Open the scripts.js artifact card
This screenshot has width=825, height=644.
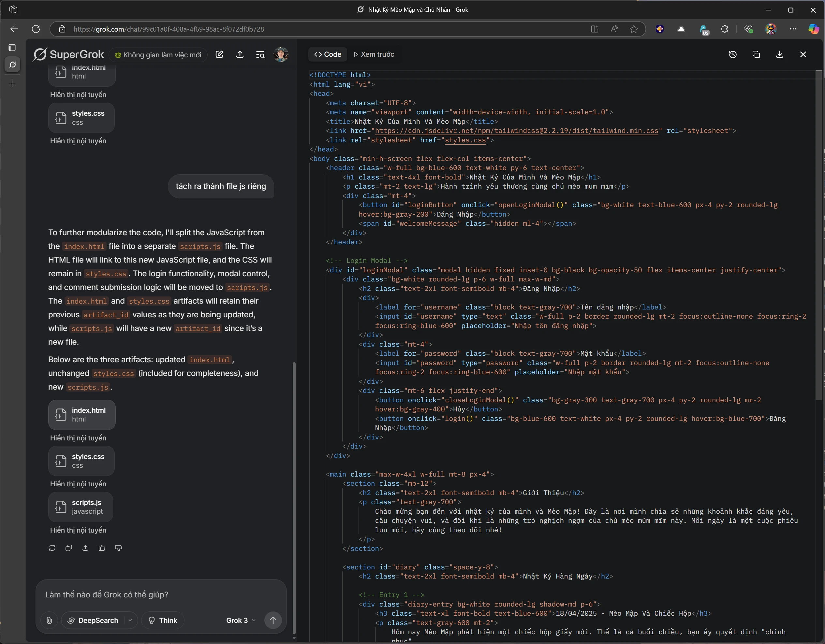[x=81, y=507]
